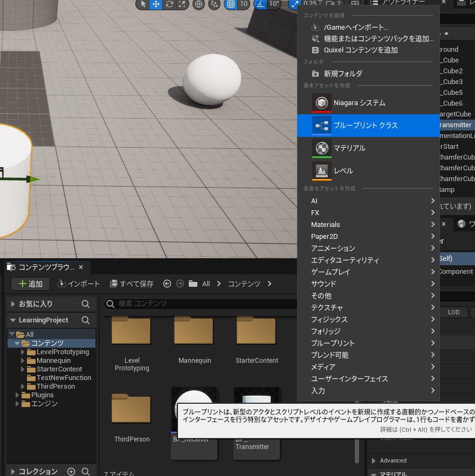The height and width of the screenshot is (476, 475).
Task: Select the StarterContent tree folder
Action: point(59,369)
